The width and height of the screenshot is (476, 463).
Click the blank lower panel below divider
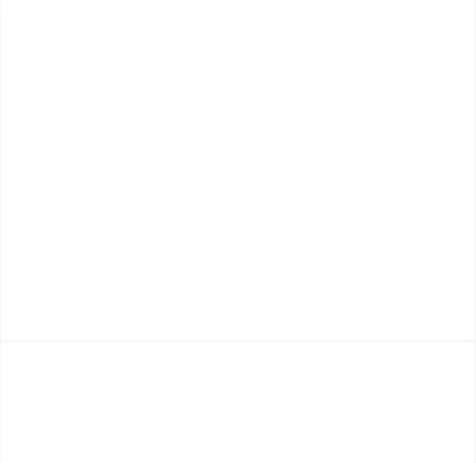click(238, 403)
